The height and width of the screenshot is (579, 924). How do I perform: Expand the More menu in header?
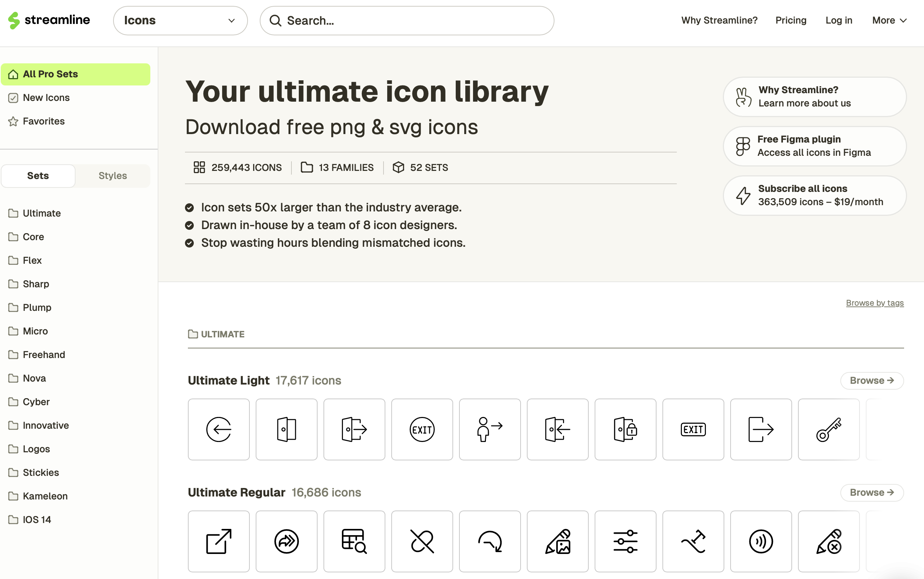pos(889,20)
